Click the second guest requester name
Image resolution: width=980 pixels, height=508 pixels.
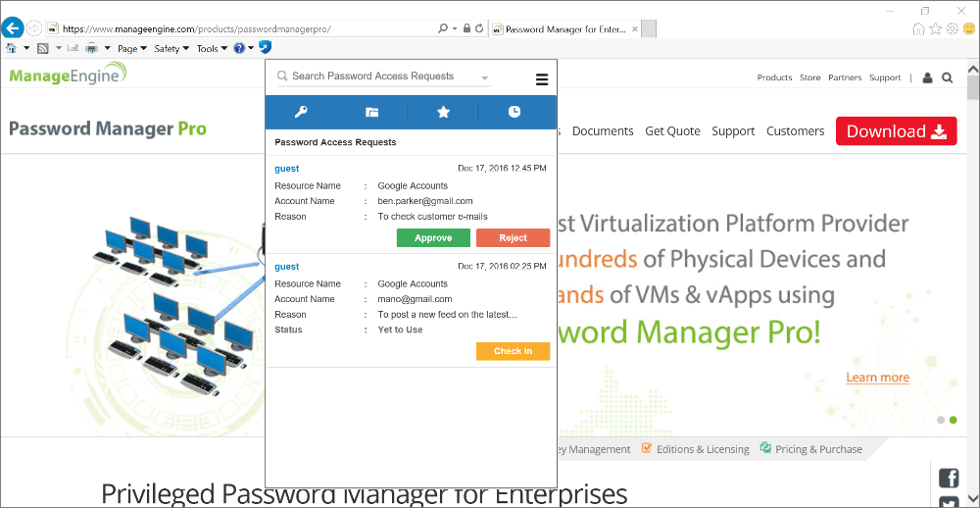point(286,267)
